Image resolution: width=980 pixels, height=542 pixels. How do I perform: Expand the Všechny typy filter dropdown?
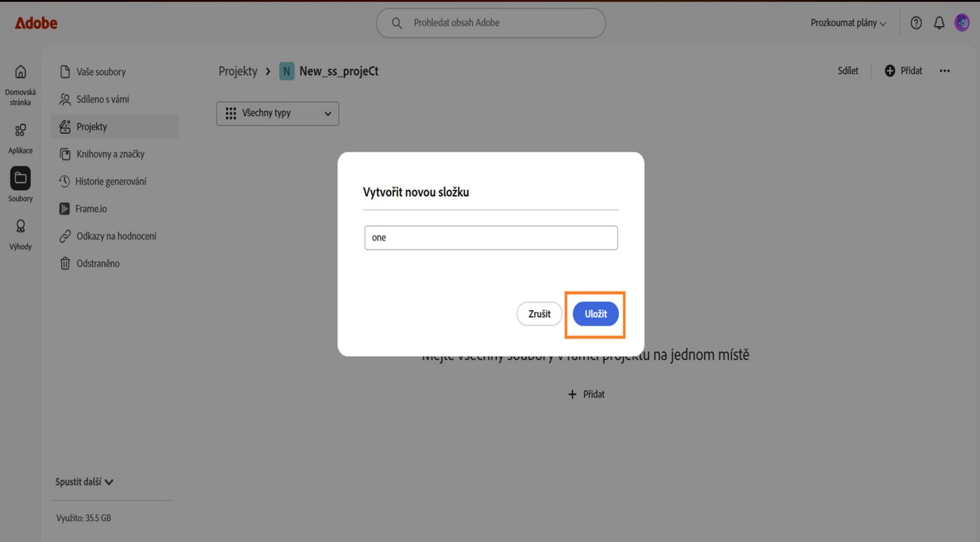click(278, 113)
